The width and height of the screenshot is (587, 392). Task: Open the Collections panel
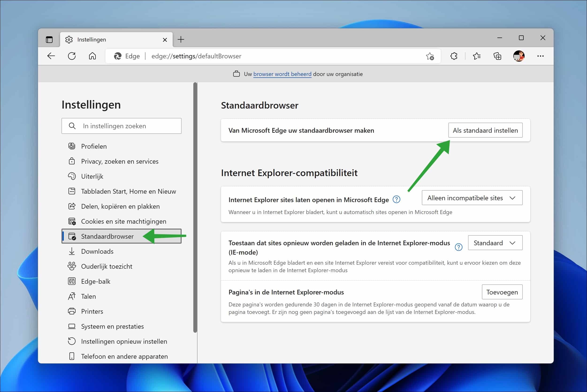pyautogui.click(x=497, y=56)
